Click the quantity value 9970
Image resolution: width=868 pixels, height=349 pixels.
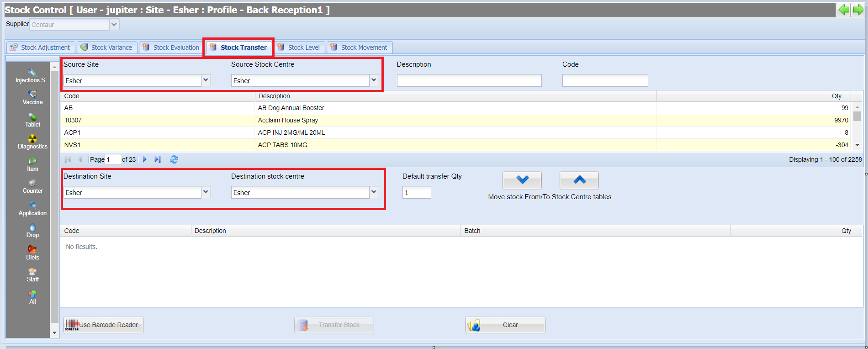(x=841, y=120)
